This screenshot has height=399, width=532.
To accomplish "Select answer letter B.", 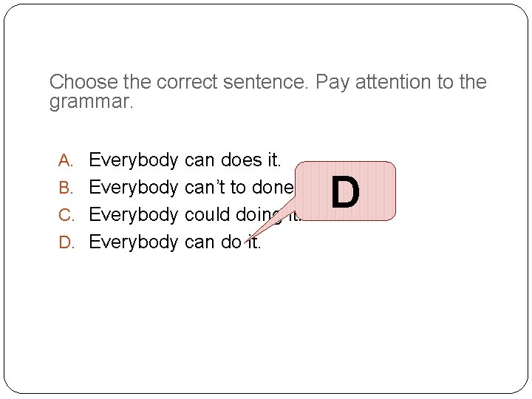I will tap(66, 188).
